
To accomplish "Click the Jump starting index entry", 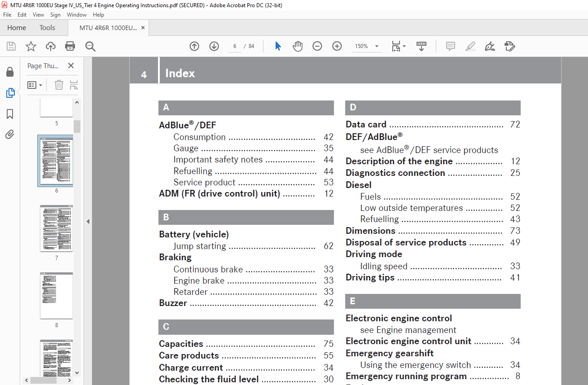I will tap(254, 246).
